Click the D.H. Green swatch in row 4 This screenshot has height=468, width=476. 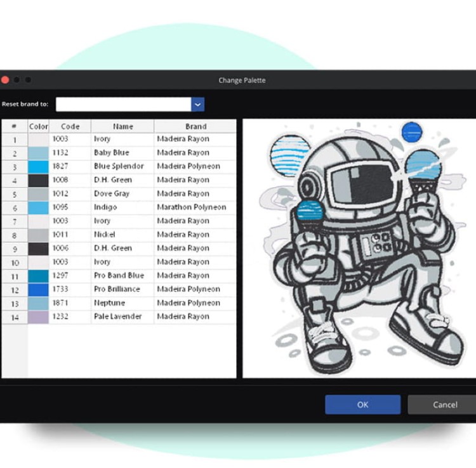point(38,181)
